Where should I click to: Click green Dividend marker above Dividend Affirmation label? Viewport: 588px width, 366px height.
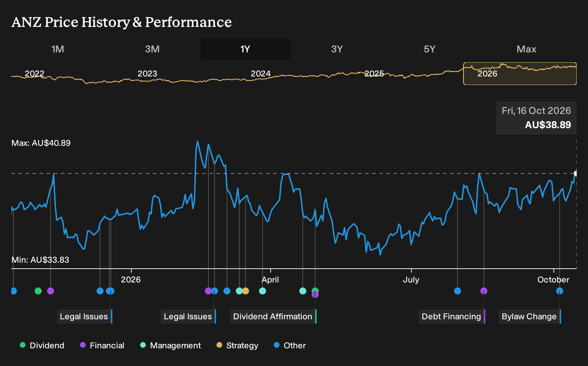tap(315, 291)
